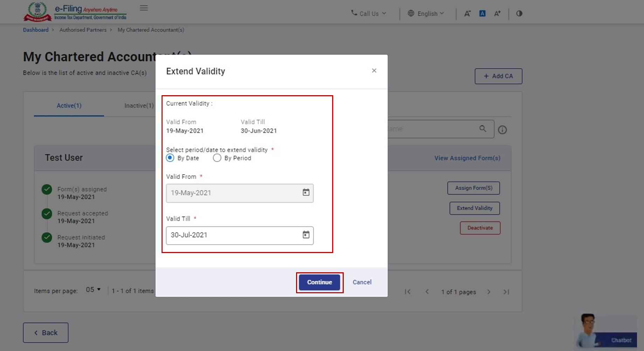The height and width of the screenshot is (351, 644).
Task: Open the hamburger navigation menu
Action: tap(144, 8)
